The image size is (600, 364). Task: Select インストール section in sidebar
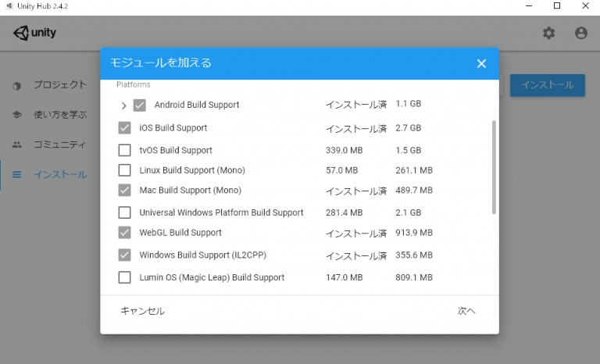(60, 174)
